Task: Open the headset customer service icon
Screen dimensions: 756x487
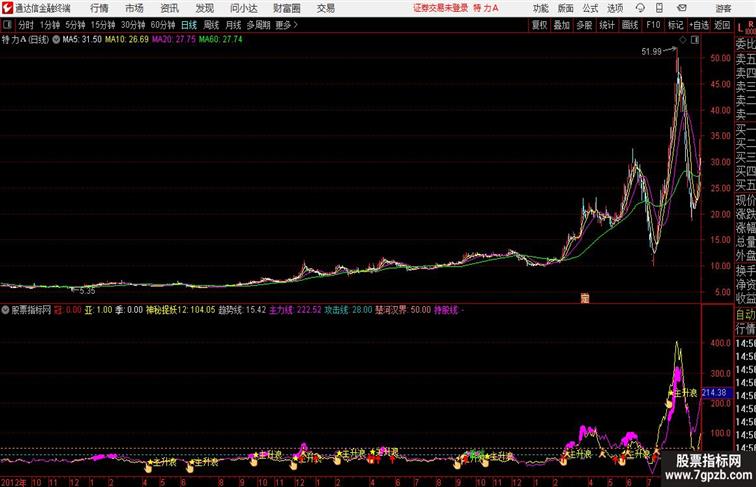Action: coord(640,8)
